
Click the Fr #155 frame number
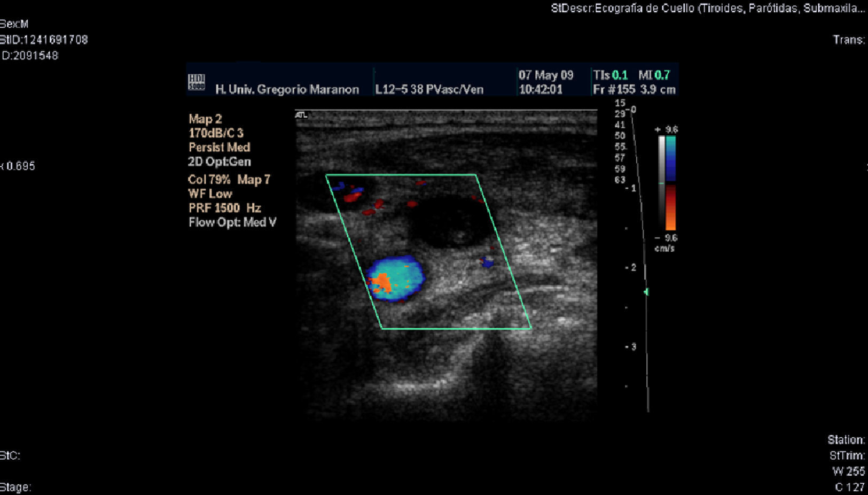[x=614, y=89]
